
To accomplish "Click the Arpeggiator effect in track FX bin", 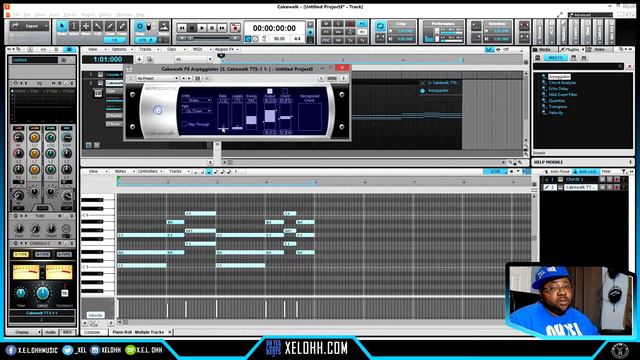I will coord(438,91).
